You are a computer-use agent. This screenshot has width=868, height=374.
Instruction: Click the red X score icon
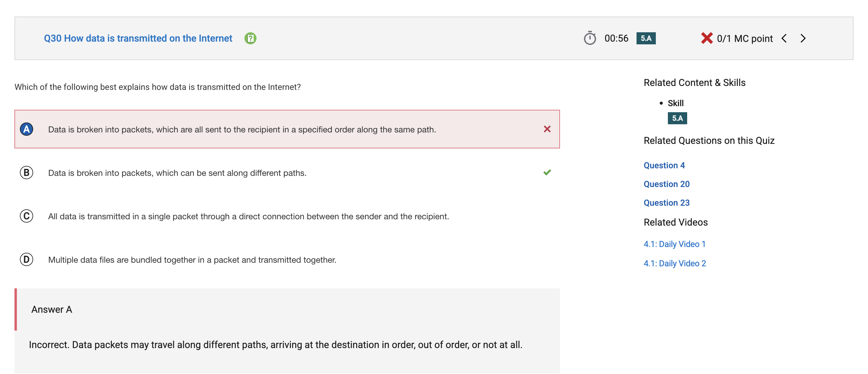coord(706,38)
